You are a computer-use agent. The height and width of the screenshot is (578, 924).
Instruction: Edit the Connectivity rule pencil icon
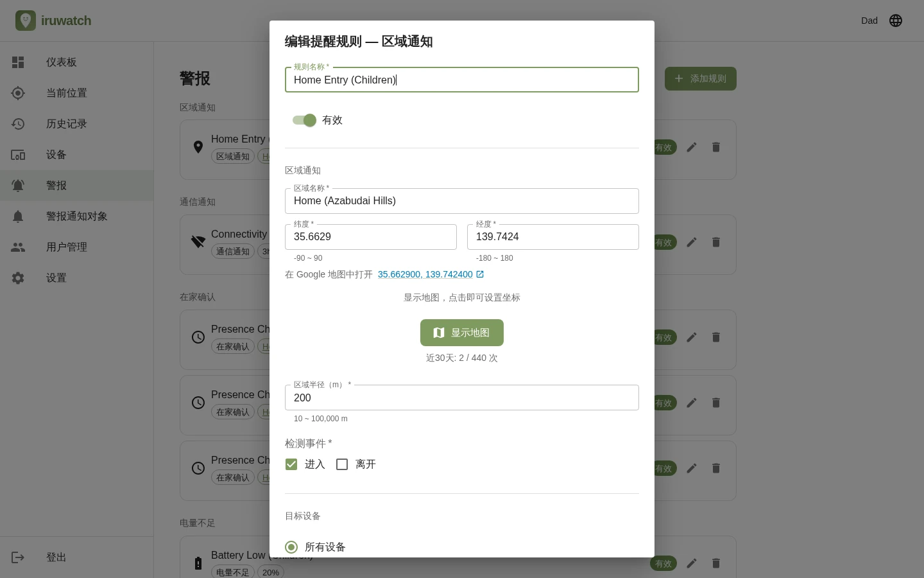coord(692,242)
